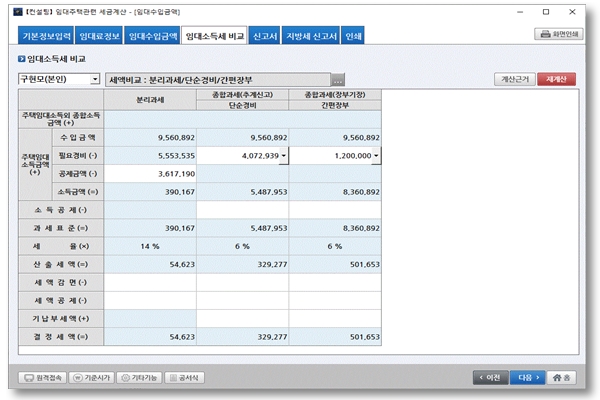
Task: Click the 세액비교 comparison type field
Action: [x=217, y=80]
